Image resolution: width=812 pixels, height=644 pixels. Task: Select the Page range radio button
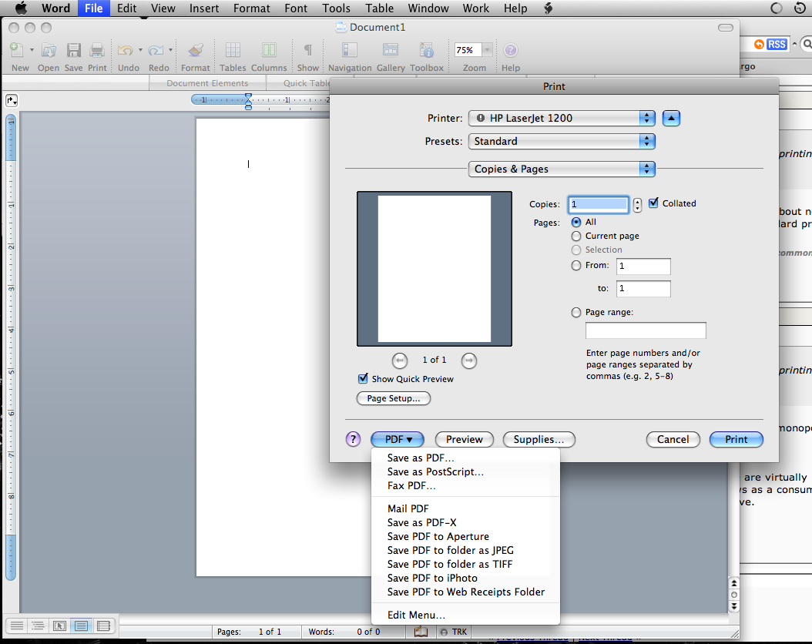coord(575,313)
